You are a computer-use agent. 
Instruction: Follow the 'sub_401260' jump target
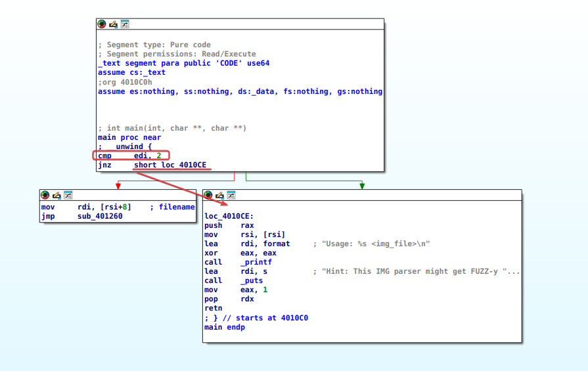click(x=100, y=216)
